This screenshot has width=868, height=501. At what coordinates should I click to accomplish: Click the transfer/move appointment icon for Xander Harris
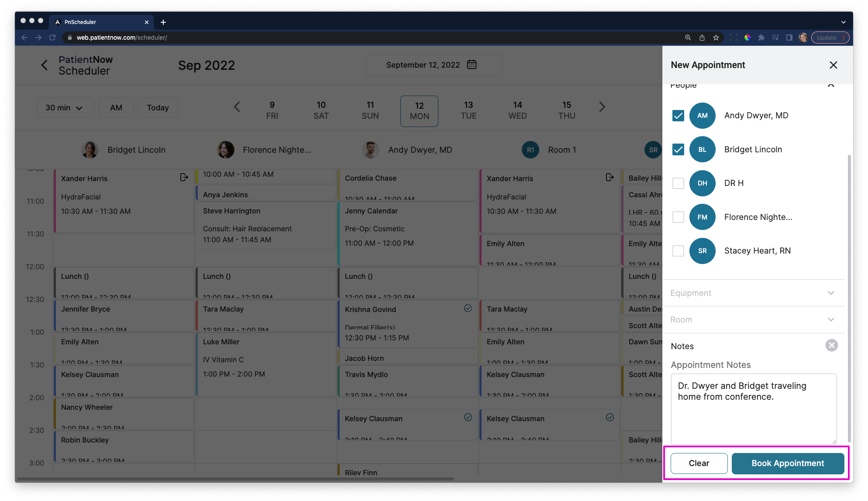click(x=184, y=177)
